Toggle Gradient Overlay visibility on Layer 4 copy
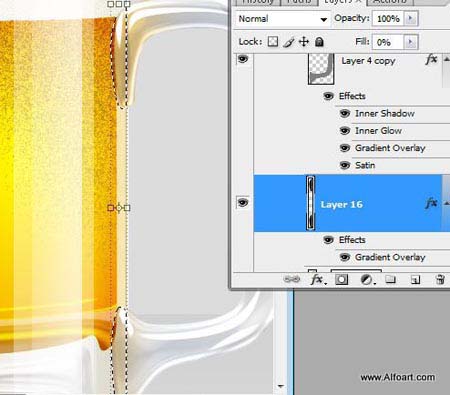The height and width of the screenshot is (395, 450). 345,148
